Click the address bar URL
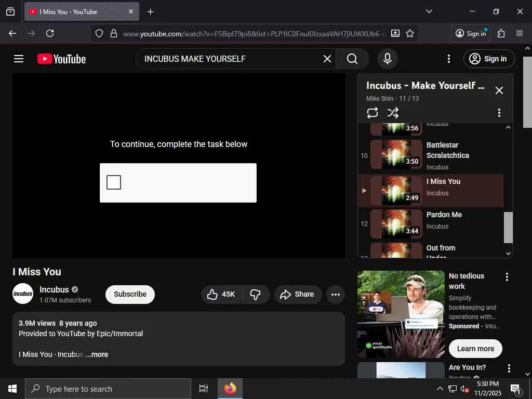 pos(254,34)
